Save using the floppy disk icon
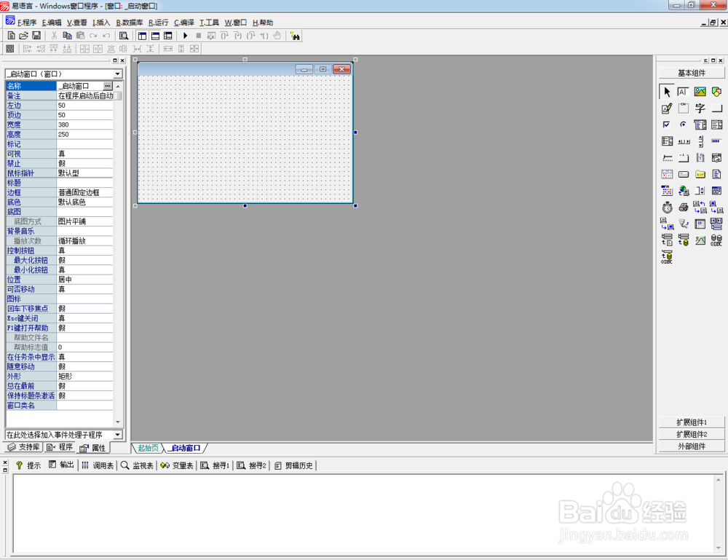The height and width of the screenshot is (560, 728). (x=36, y=36)
